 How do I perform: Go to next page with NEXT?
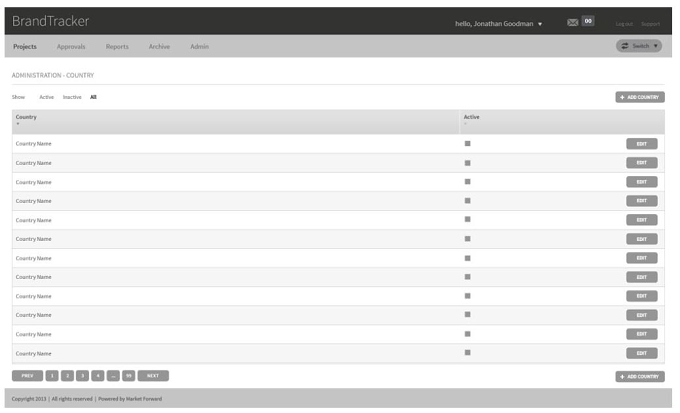(x=153, y=376)
